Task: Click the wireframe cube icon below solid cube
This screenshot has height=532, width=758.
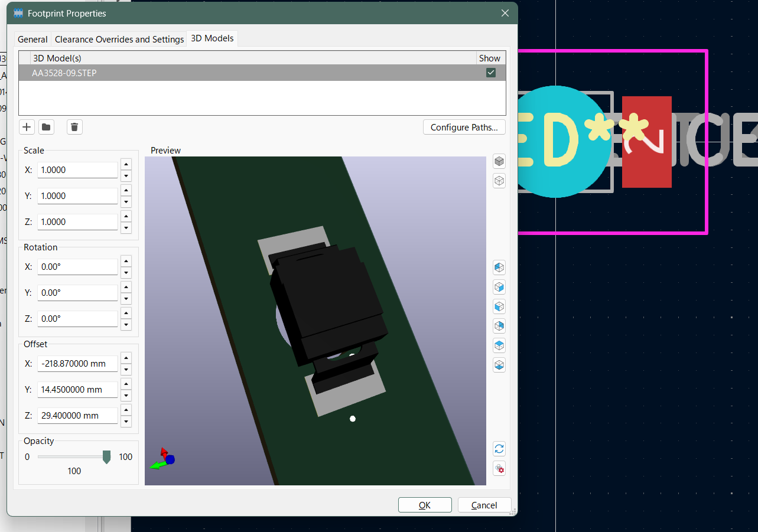Action: click(x=499, y=181)
